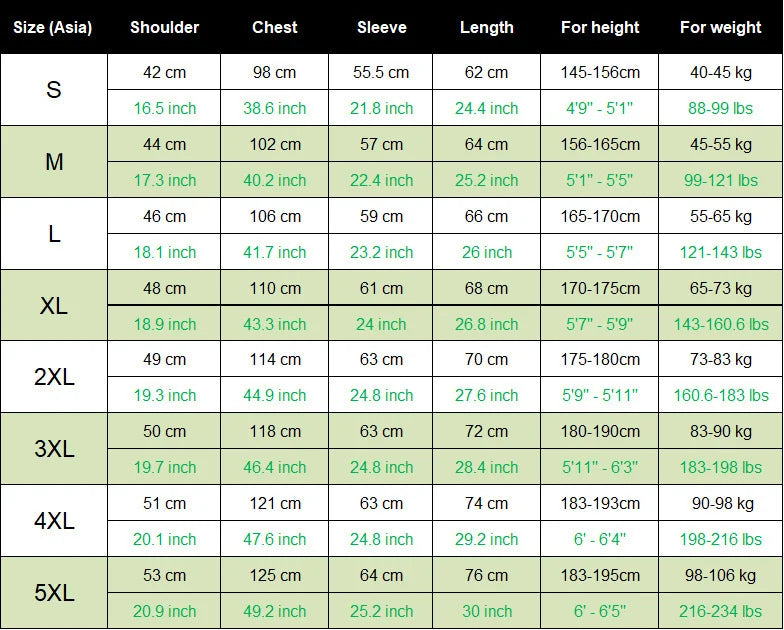784x630 pixels.
Task: Click the 46.4 inch chest cell
Action: (274, 467)
